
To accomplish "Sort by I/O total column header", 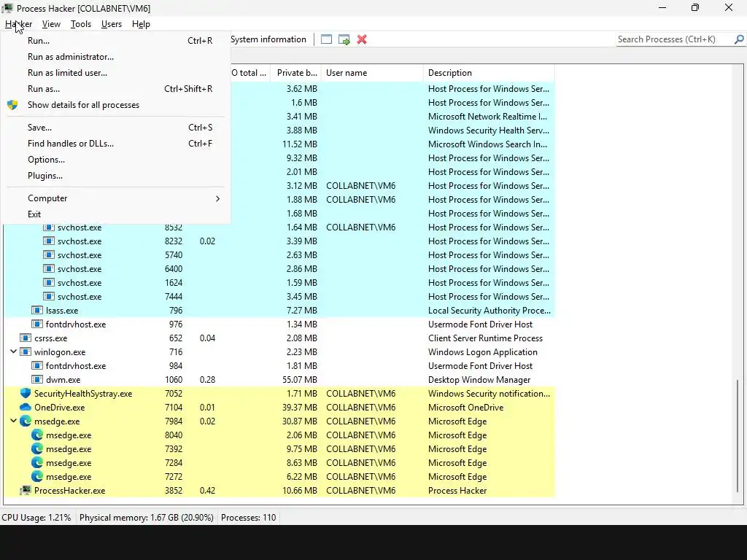I will click(x=249, y=73).
